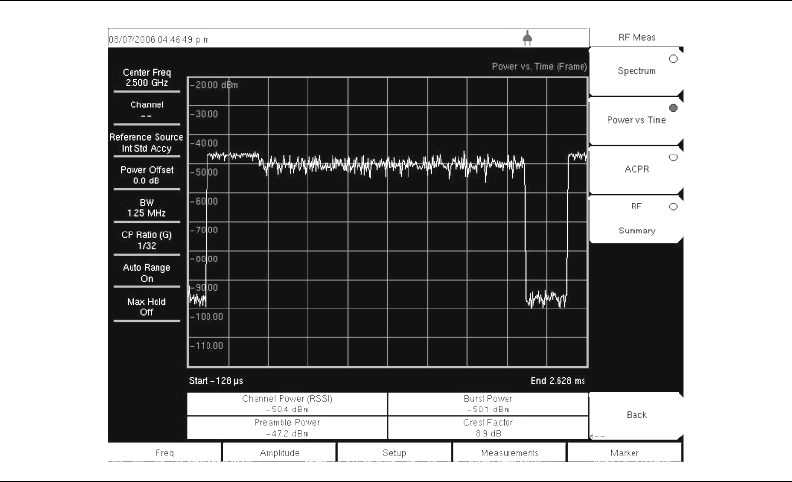Open the Setup menu
This screenshot has height=482, width=792.
394,453
